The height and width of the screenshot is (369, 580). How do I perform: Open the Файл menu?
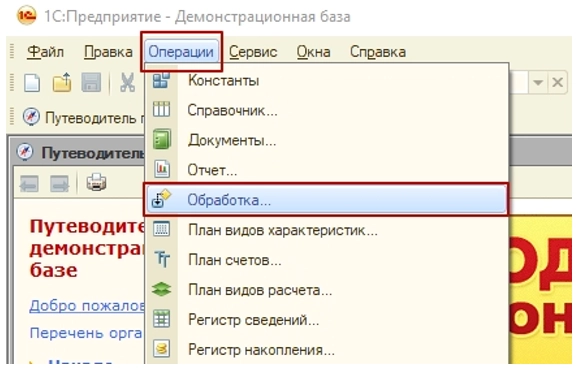click(x=45, y=52)
